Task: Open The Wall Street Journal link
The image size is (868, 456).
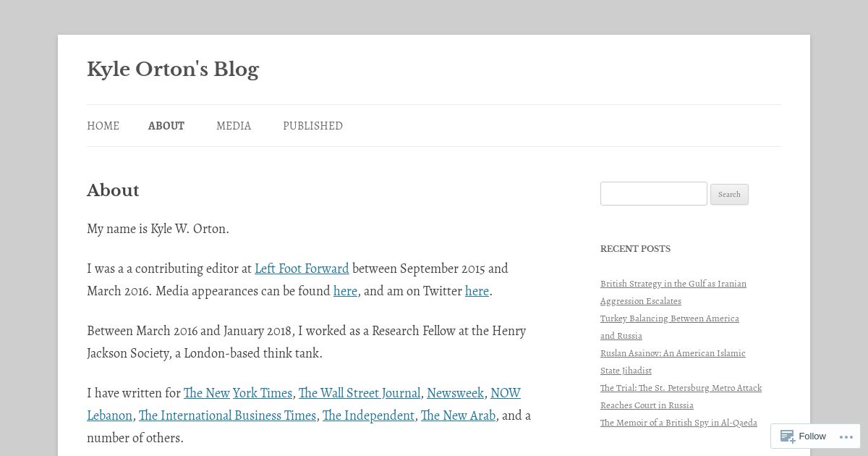Action: [359, 393]
